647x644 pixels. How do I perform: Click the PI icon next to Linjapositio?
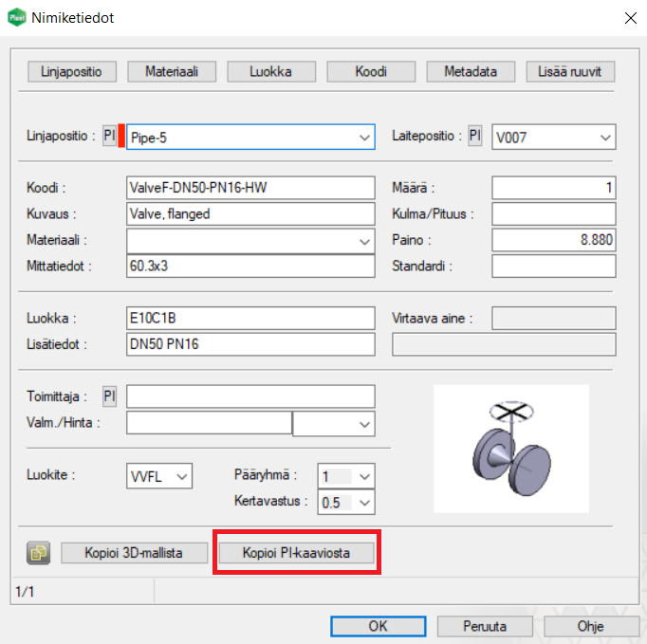coord(109,137)
